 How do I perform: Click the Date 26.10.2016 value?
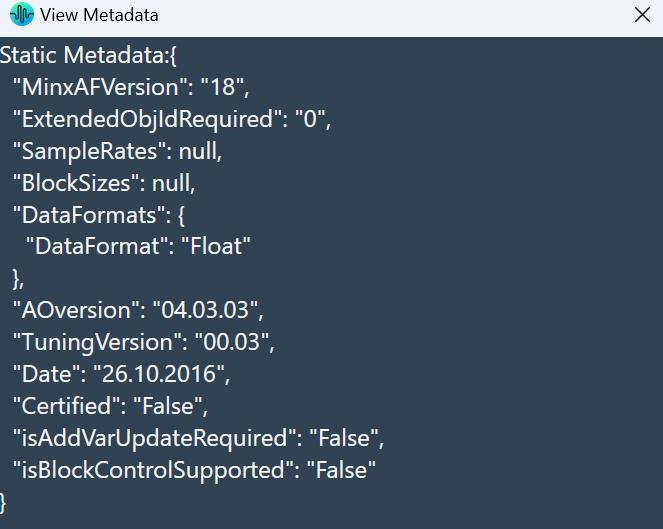(161, 374)
